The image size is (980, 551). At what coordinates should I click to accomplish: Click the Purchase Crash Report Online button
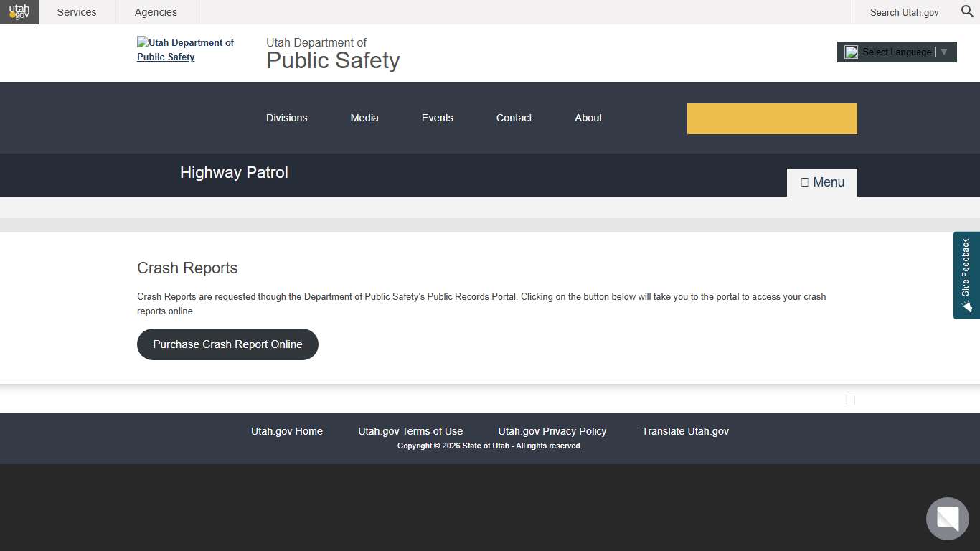click(x=227, y=344)
